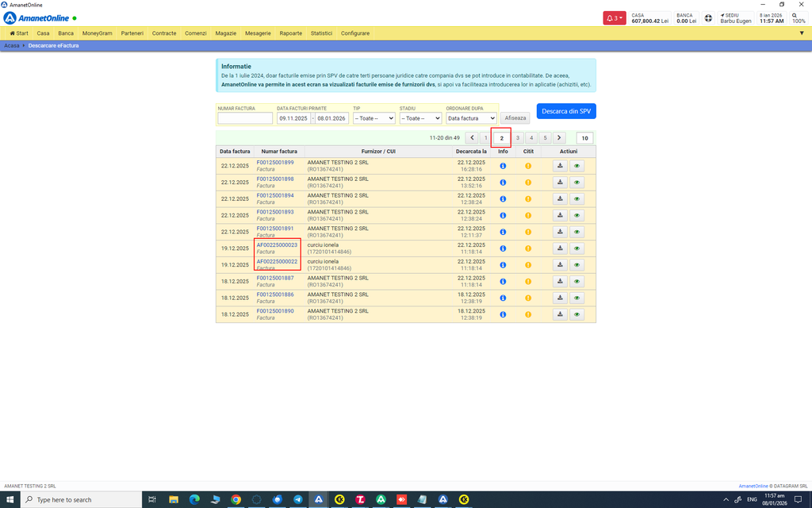Open Windows Start button

click(x=10, y=499)
